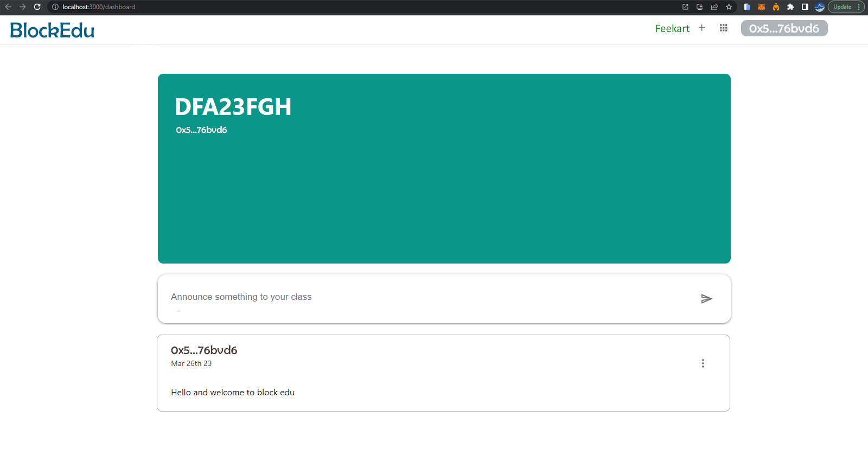
Task: Open the blue document browser extension
Action: tap(747, 7)
